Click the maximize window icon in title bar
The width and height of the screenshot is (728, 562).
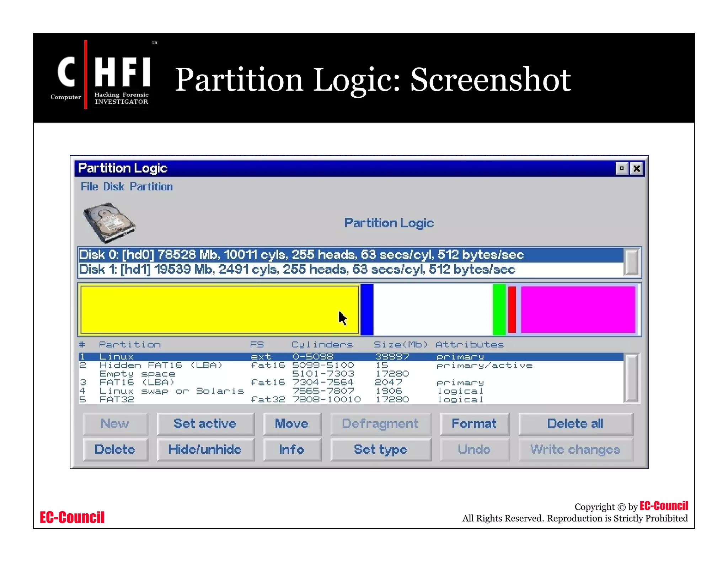click(621, 168)
